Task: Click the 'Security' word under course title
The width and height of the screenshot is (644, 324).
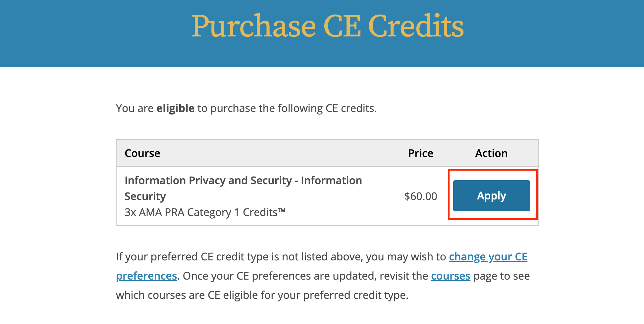Action: coord(145,196)
